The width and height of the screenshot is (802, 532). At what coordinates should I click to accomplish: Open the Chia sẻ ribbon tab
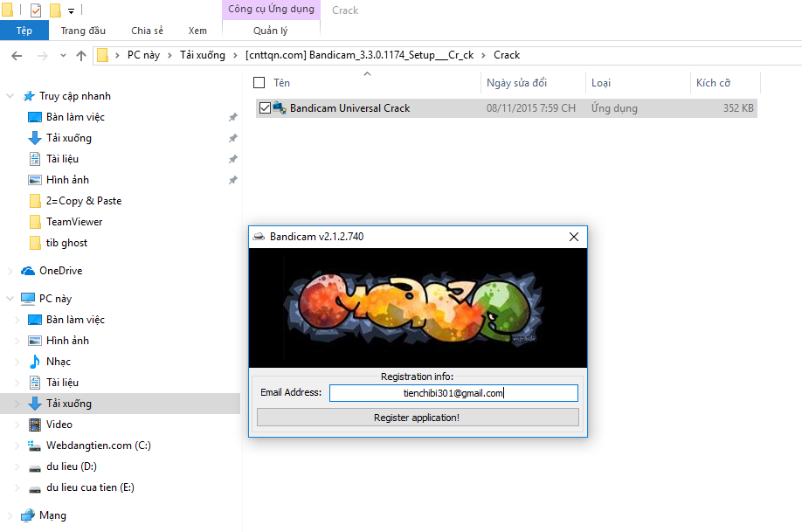coord(147,31)
